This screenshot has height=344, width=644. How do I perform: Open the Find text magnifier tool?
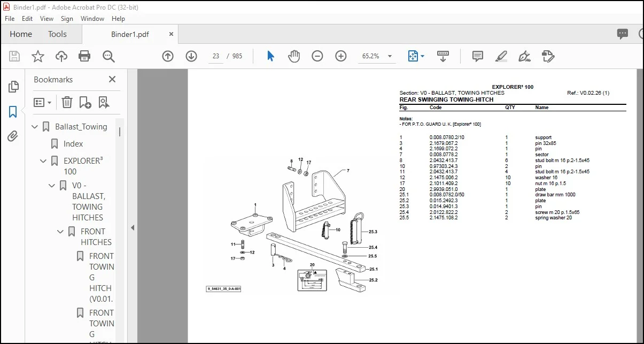[109, 56]
